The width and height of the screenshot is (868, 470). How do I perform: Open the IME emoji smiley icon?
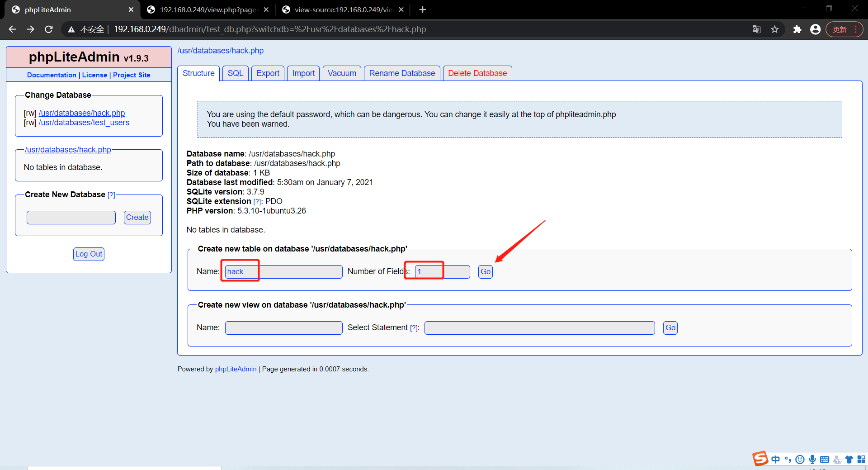point(800,460)
